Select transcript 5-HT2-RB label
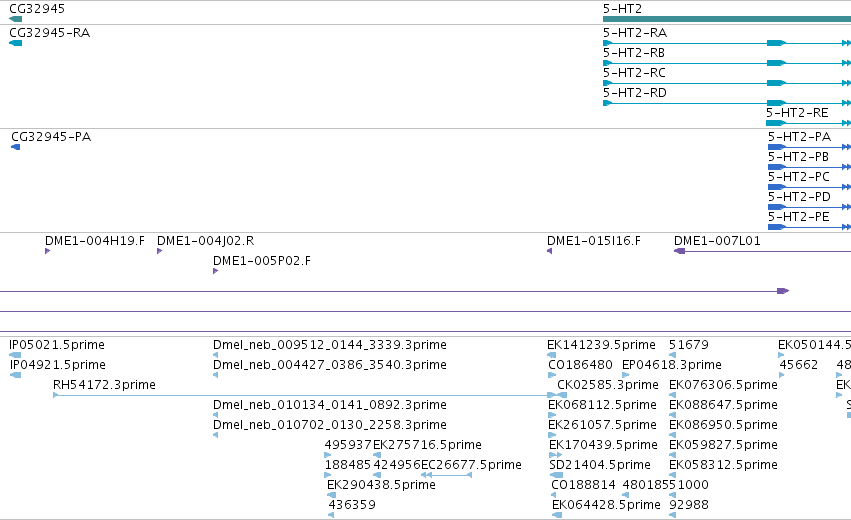Image resolution: width=851 pixels, height=520 pixels. click(x=633, y=53)
